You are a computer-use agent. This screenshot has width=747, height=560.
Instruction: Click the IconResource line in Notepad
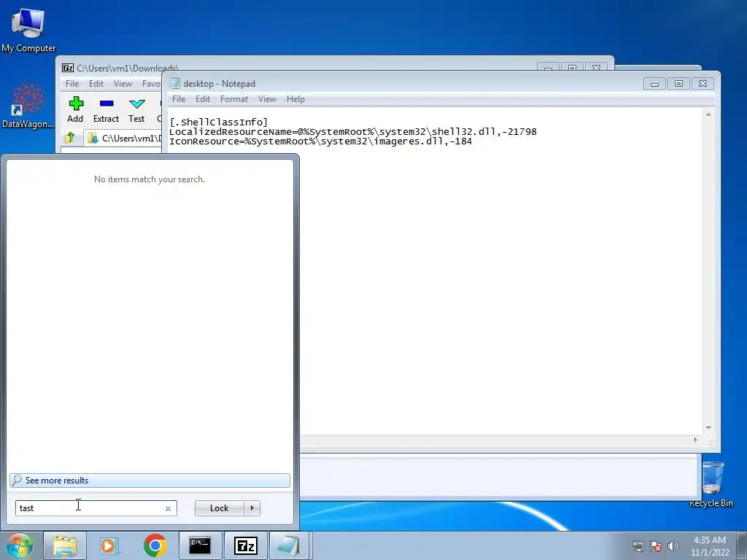[x=321, y=141]
